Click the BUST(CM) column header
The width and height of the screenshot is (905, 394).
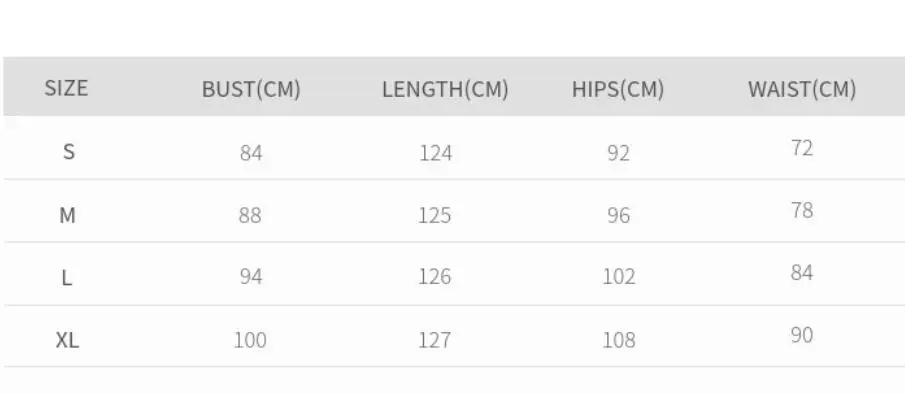click(x=251, y=89)
